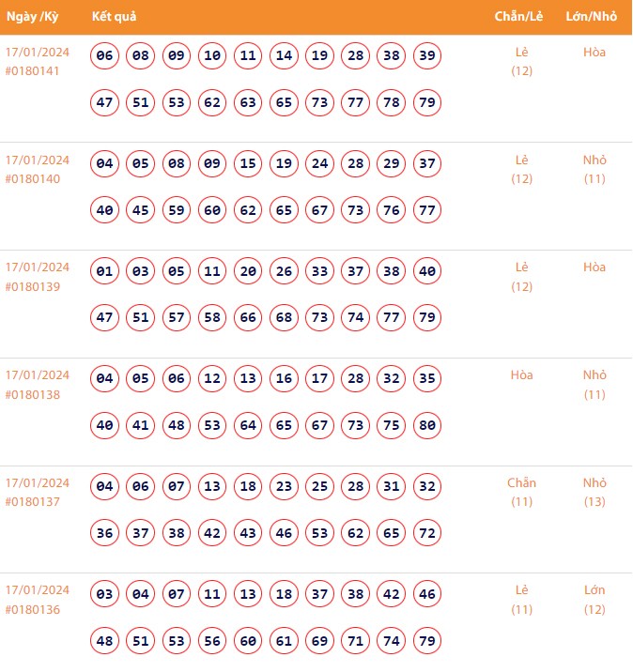Click ball 39 in draw #0180141
Screen dimensions: 633x672
(x=427, y=56)
